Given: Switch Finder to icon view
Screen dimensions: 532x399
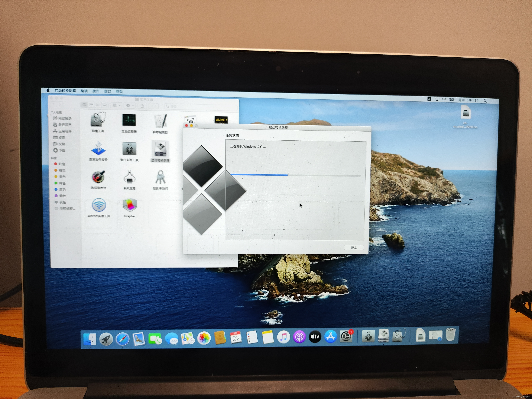Looking at the screenshot, I should click(84, 105).
